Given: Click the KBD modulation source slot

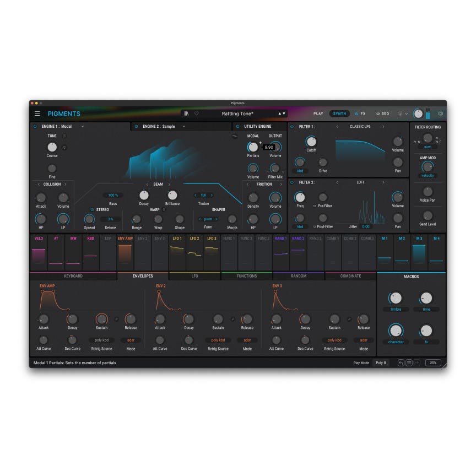Looking at the screenshot, I should pos(90,252).
